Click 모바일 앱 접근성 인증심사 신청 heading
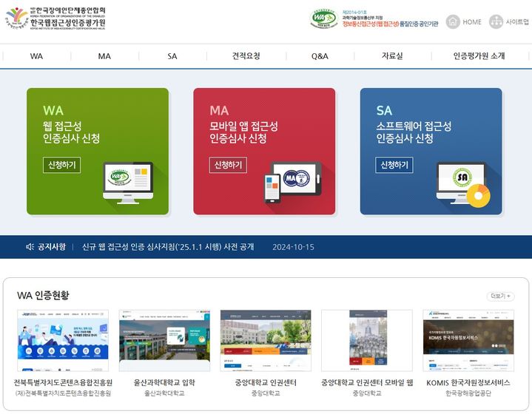 tap(243, 132)
